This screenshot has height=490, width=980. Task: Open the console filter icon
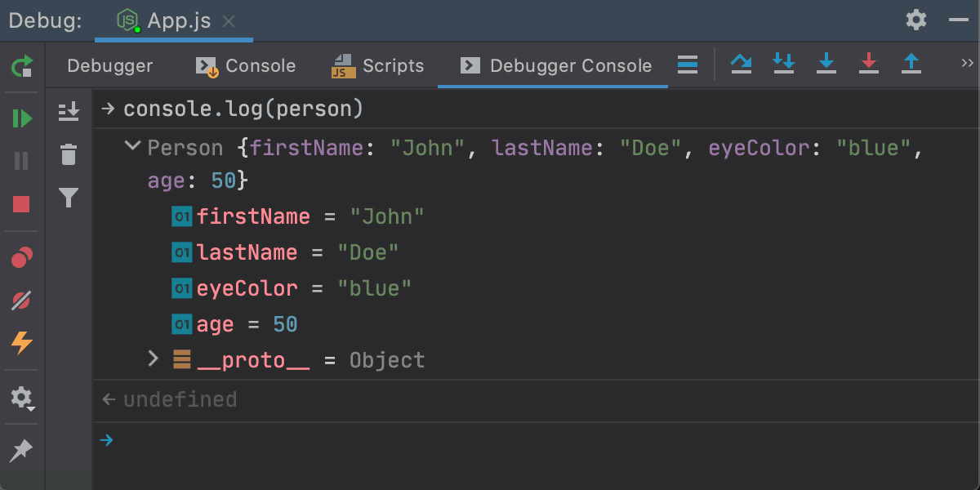69,197
